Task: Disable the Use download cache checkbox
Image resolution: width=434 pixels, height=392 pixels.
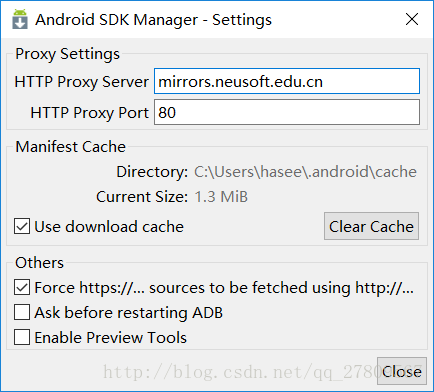Action: point(22,227)
